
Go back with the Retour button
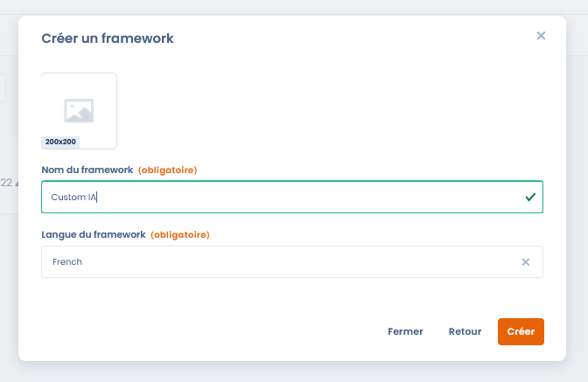point(465,332)
